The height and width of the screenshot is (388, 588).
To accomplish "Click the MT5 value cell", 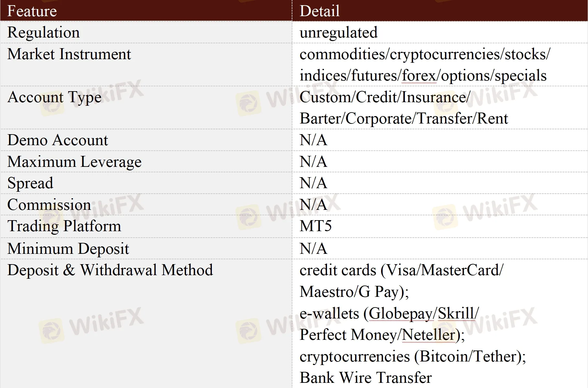I will point(315,226).
